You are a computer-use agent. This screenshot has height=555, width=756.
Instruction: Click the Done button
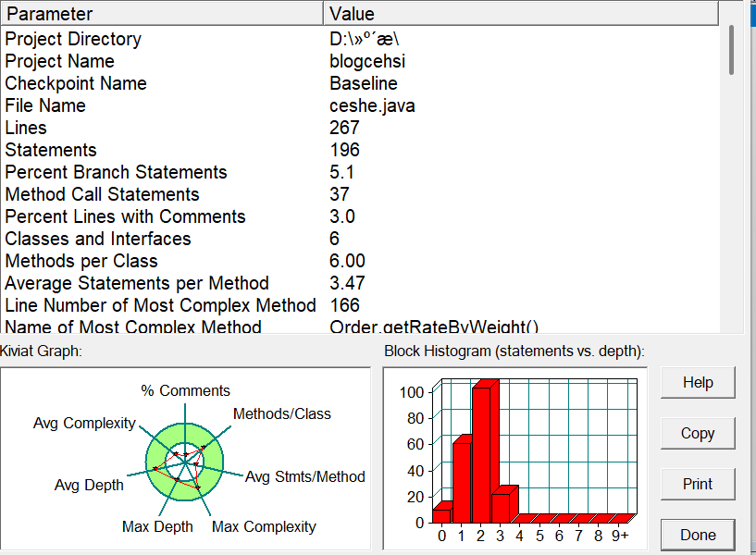pyautogui.click(x=698, y=535)
